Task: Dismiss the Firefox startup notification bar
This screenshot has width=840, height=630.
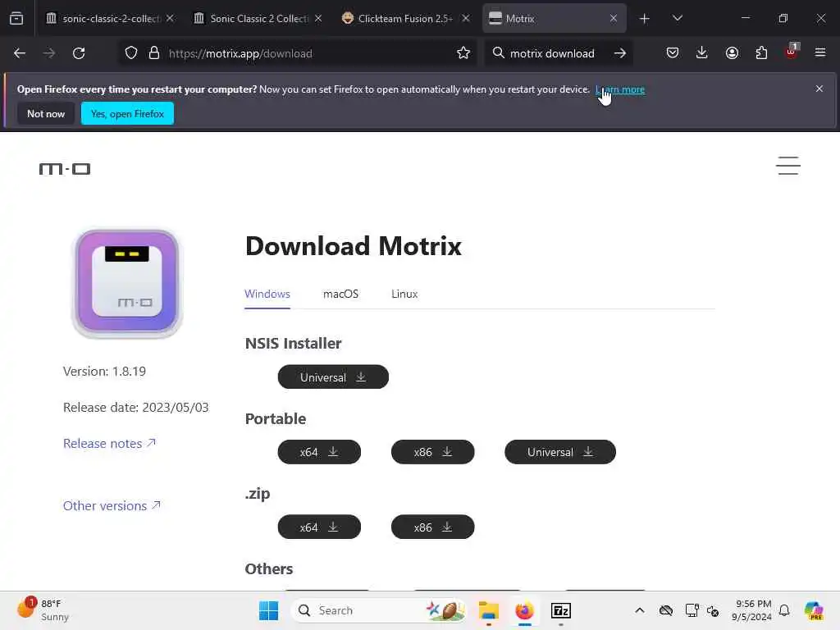Action: [x=819, y=89]
